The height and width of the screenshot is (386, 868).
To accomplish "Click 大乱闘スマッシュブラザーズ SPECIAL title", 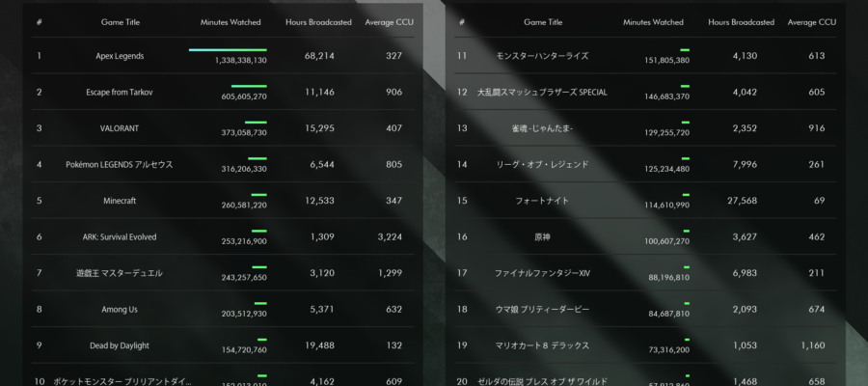I will pyautogui.click(x=542, y=93).
